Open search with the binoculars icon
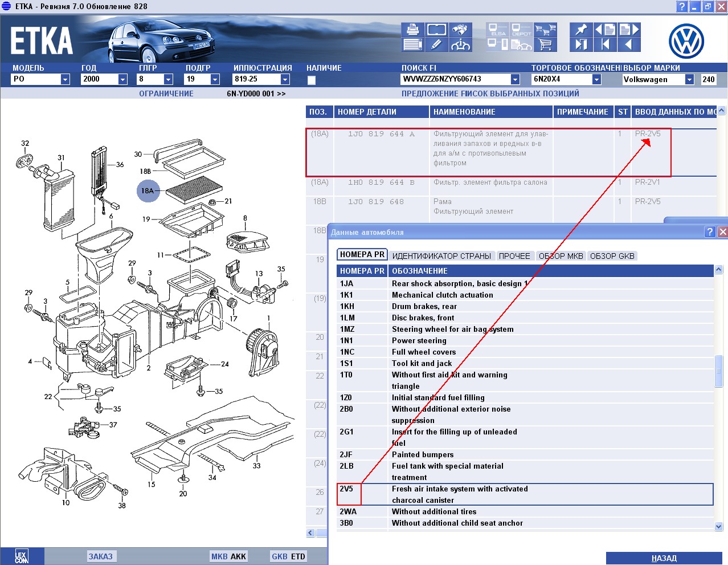 [459, 30]
